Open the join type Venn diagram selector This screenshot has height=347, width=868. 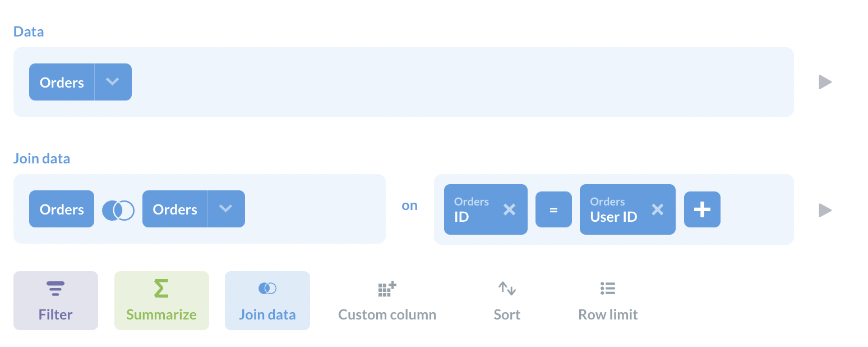[118, 209]
